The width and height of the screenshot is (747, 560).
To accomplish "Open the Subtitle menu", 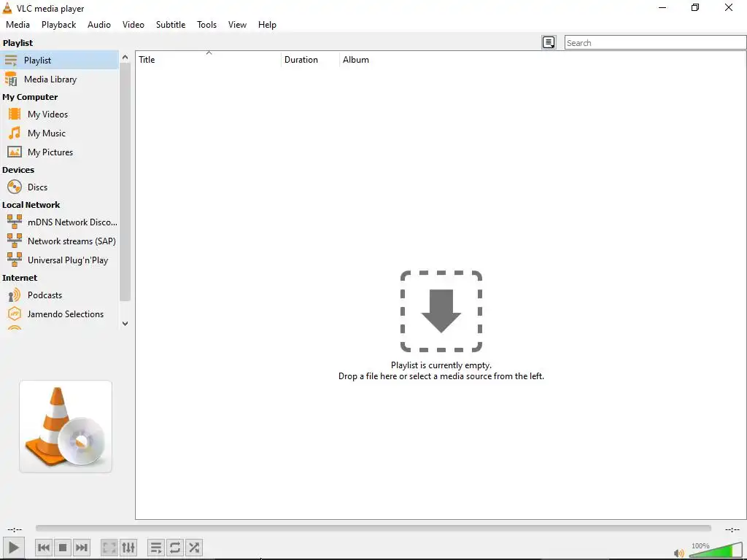I will 171,25.
